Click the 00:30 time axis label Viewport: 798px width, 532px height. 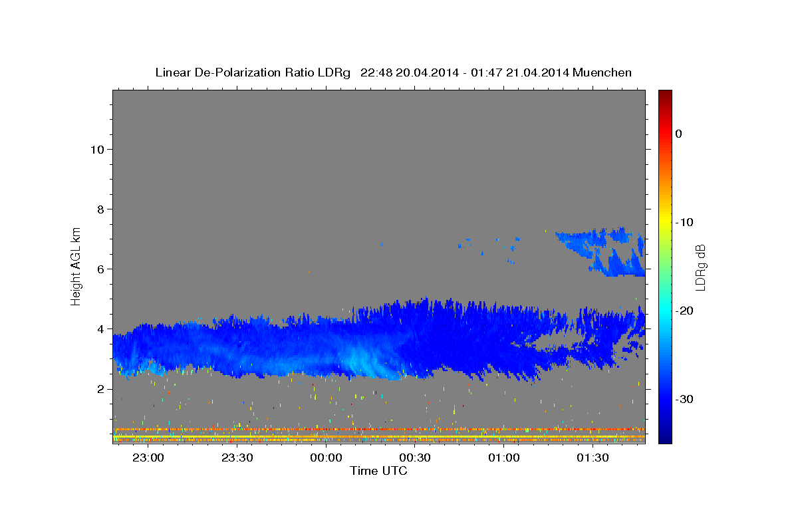coord(415,458)
